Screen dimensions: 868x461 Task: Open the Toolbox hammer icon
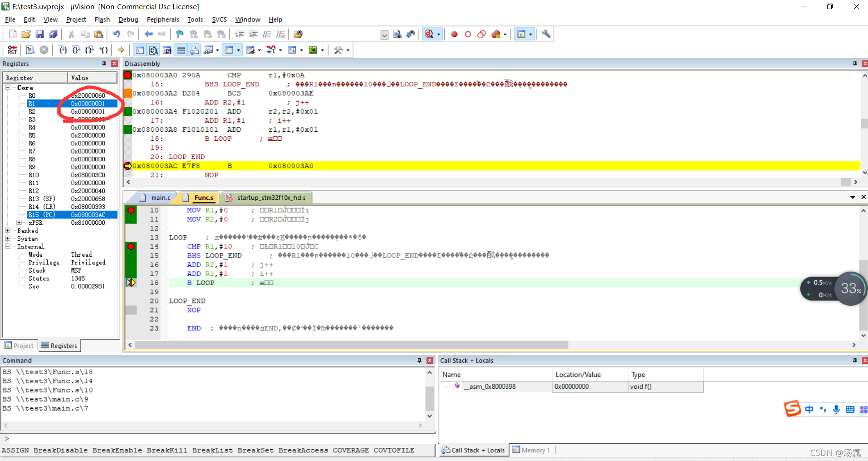pyautogui.click(x=338, y=50)
